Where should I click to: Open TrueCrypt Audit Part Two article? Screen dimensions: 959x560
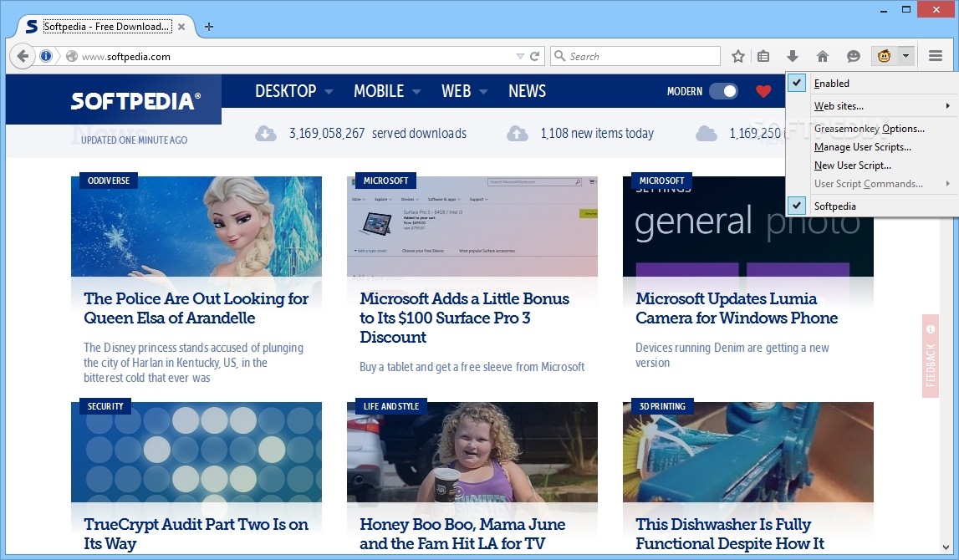pos(196,534)
